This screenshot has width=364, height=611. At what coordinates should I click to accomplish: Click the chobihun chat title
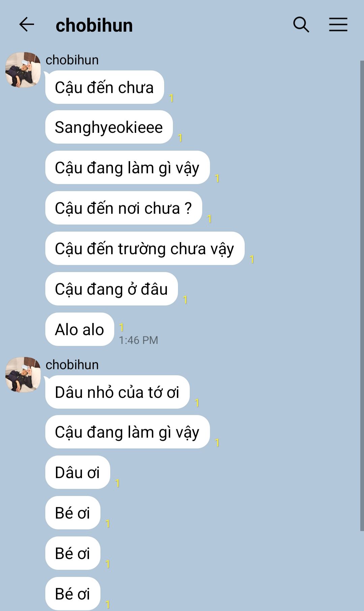pyautogui.click(x=94, y=25)
